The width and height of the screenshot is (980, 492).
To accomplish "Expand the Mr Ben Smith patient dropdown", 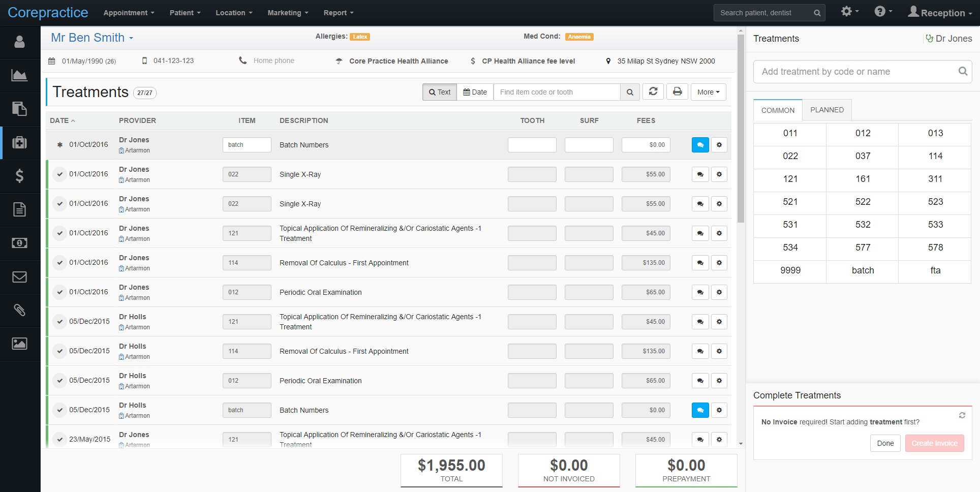I will pos(92,38).
